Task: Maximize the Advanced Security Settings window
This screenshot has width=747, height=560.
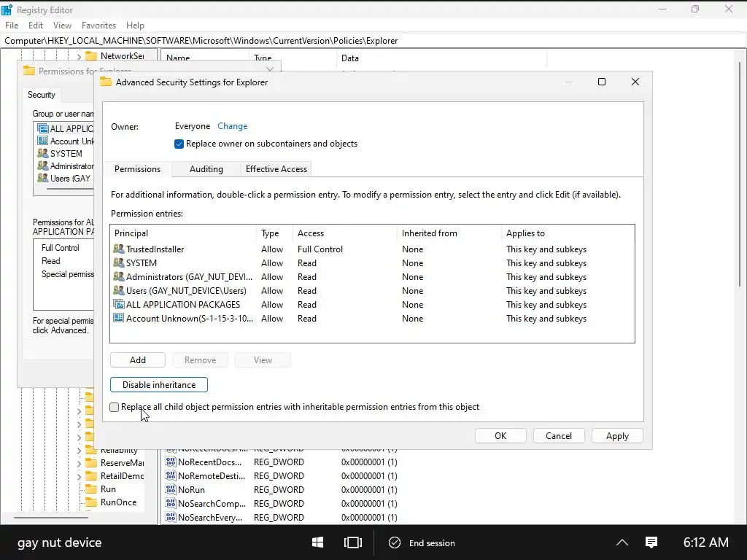Action: 602,82
